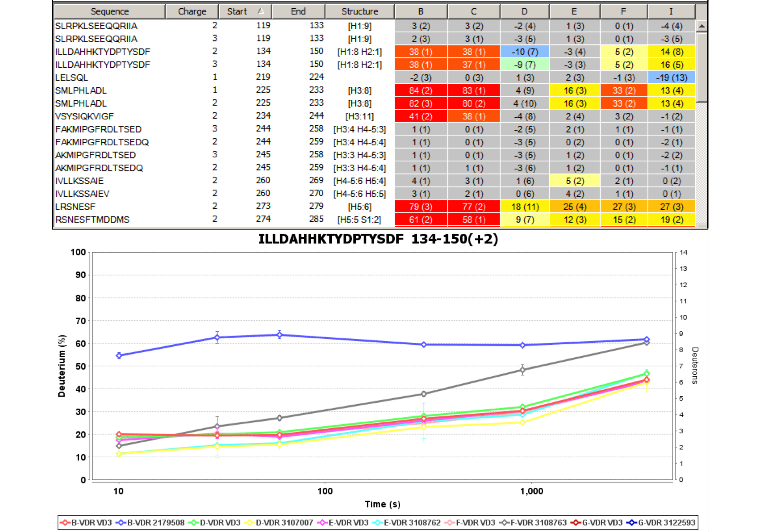
Task: Click the chart title ILLDAHHKTYDPTYSDF 134-150(+2)
Action: tap(378, 239)
